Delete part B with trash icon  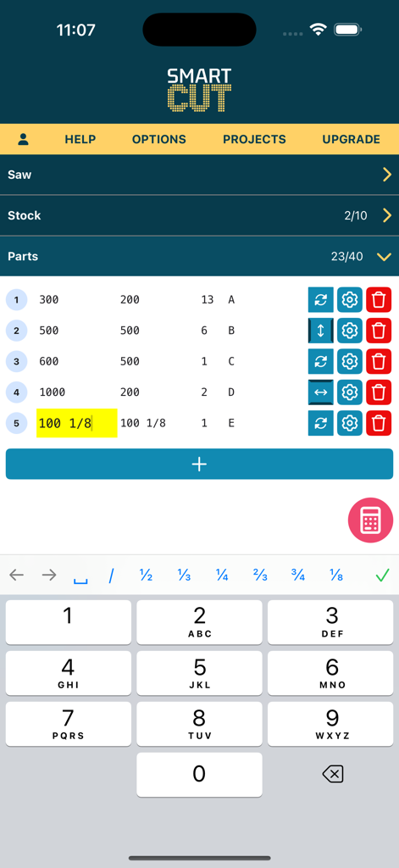tap(379, 331)
